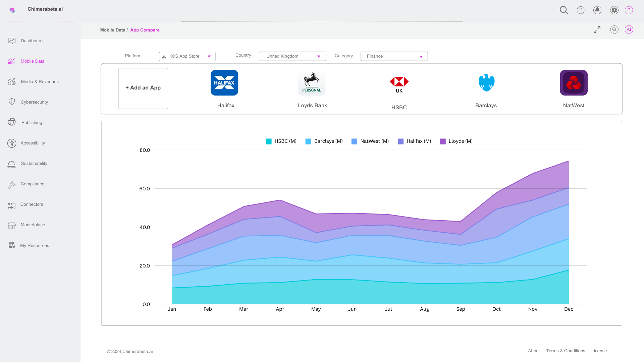Image resolution: width=644 pixels, height=362 pixels.
Task: Open the AI assistant icon
Action: (629, 29)
